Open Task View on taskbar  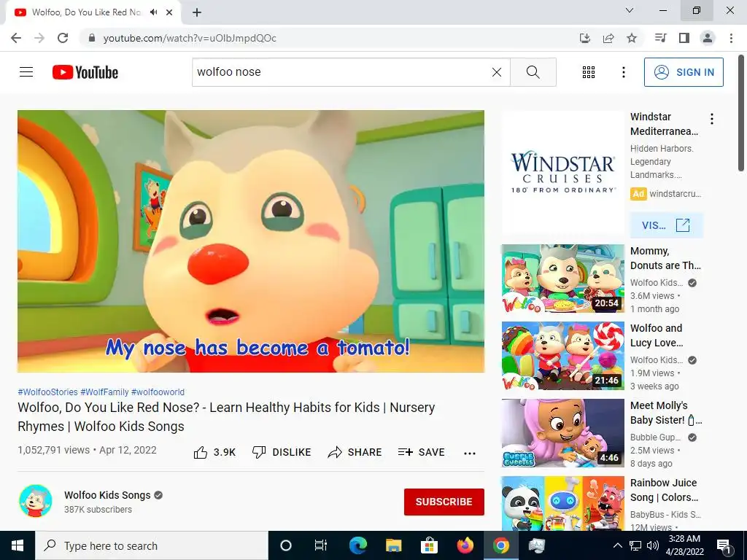point(321,545)
